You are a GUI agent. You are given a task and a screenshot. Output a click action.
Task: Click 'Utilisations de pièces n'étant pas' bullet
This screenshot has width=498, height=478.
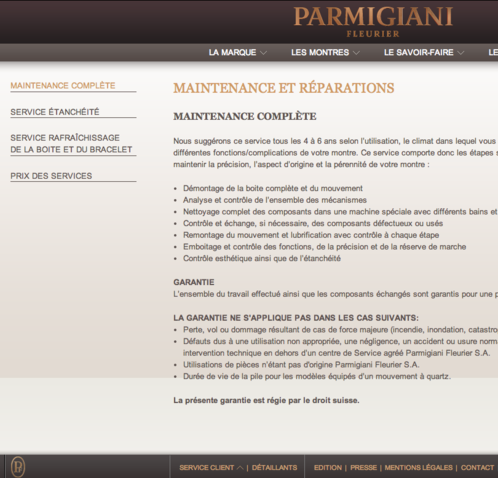[301, 365]
